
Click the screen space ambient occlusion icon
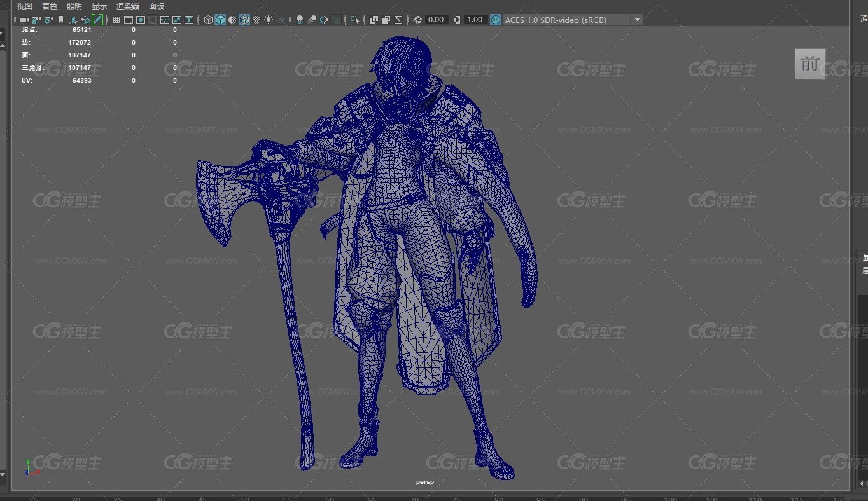300,20
